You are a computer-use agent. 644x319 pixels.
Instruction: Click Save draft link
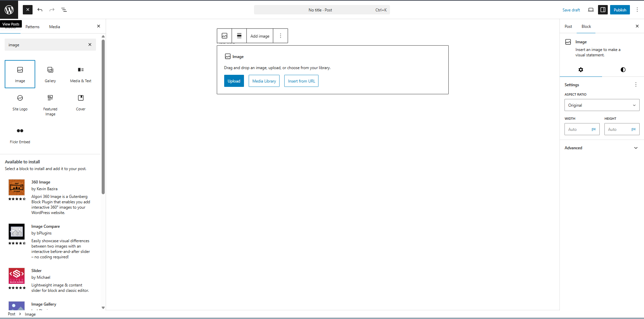(x=571, y=10)
